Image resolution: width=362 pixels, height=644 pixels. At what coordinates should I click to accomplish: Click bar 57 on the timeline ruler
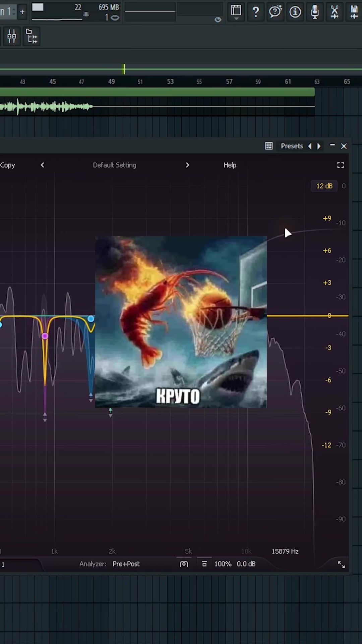pyautogui.click(x=229, y=82)
